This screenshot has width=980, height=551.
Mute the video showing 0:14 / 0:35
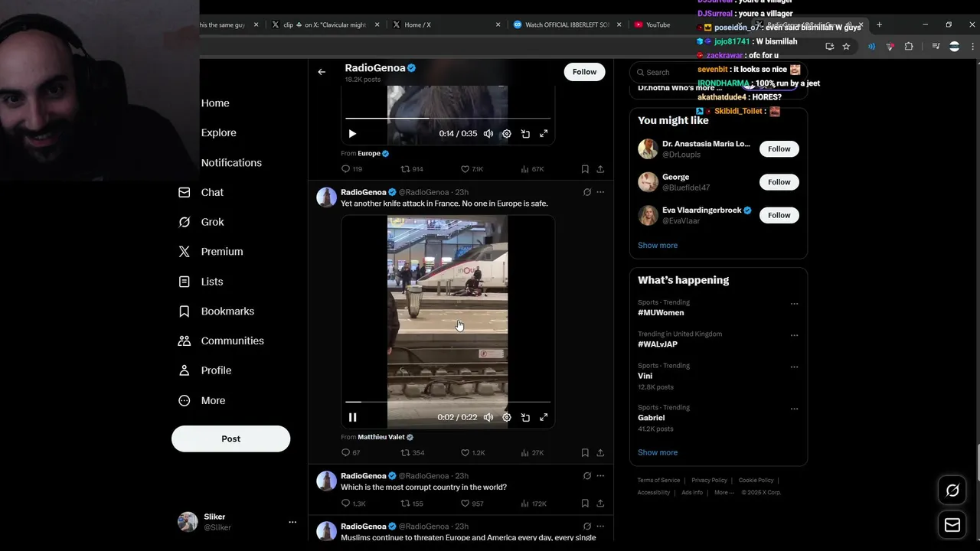(x=488, y=134)
